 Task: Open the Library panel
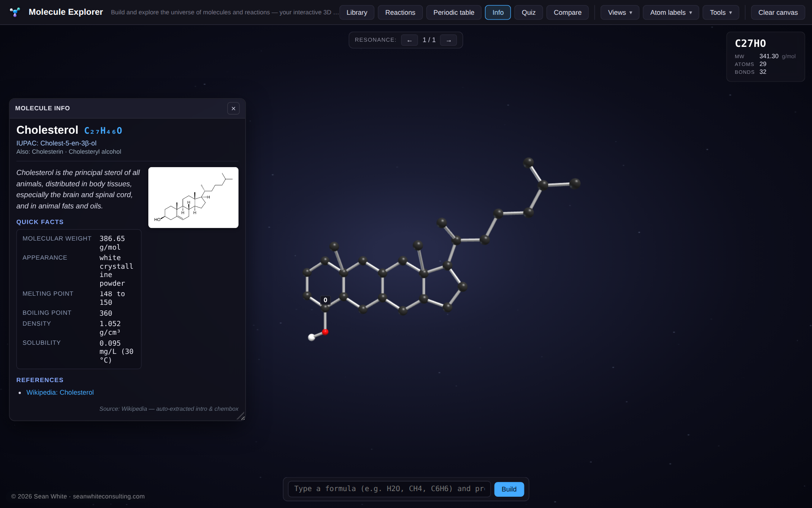(357, 13)
